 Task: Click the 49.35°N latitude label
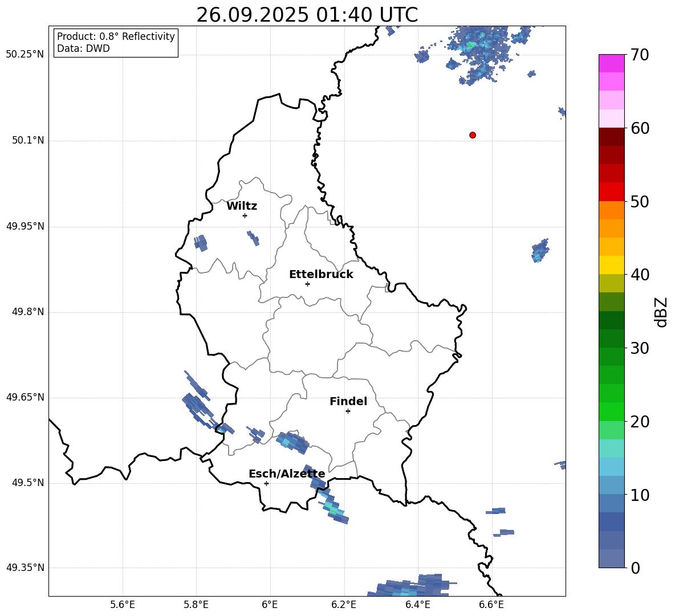click(x=25, y=568)
